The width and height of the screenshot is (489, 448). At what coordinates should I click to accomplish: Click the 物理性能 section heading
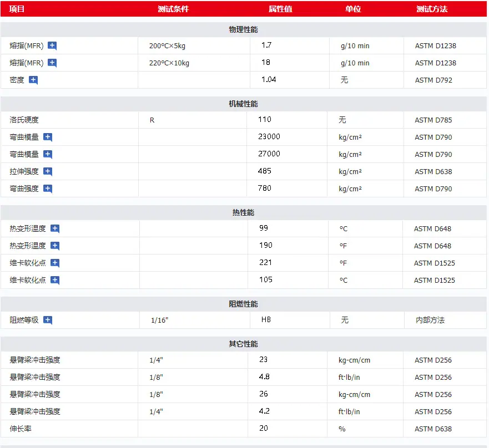pyautogui.click(x=243, y=29)
